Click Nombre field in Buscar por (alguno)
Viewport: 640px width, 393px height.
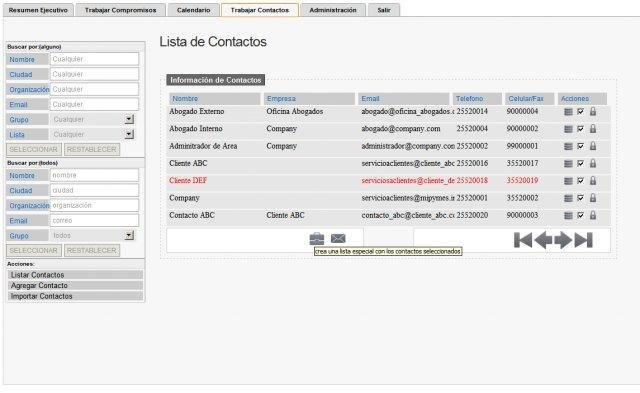click(x=94, y=59)
